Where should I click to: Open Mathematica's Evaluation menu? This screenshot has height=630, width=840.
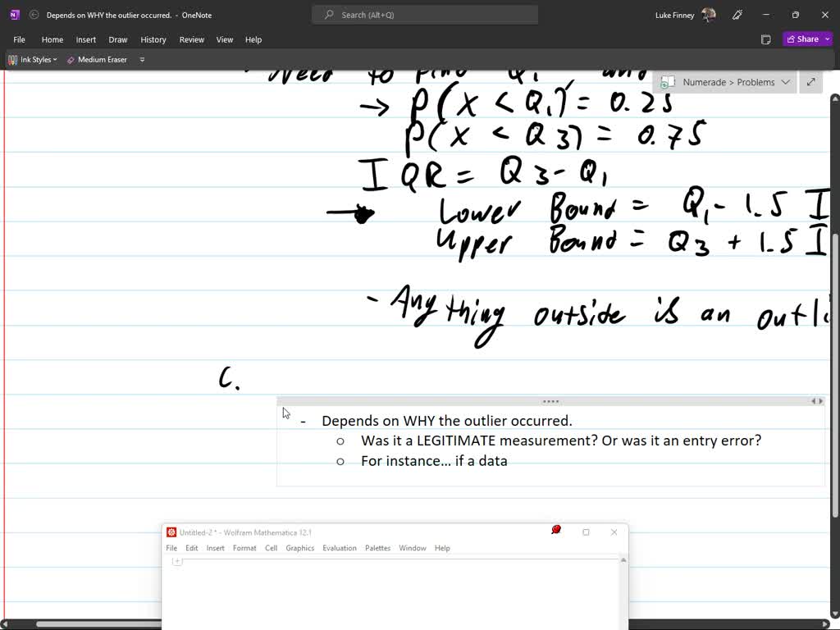(340, 547)
